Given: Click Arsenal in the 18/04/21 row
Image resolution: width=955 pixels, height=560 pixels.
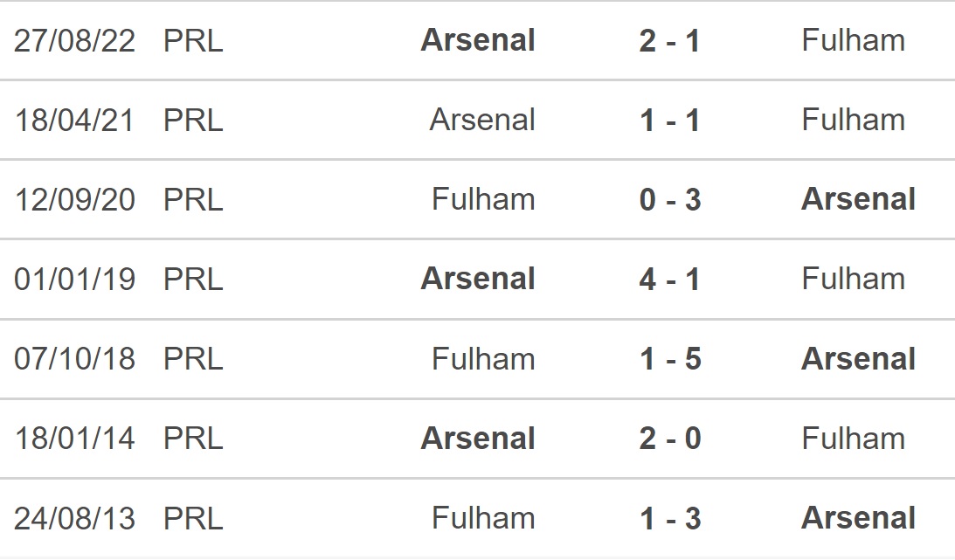Looking at the screenshot, I should (x=482, y=120).
